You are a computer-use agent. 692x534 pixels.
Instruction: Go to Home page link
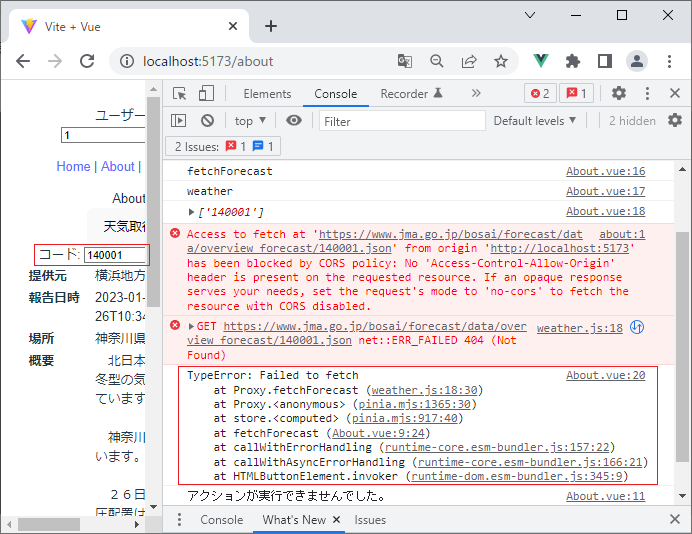(73, 166)
